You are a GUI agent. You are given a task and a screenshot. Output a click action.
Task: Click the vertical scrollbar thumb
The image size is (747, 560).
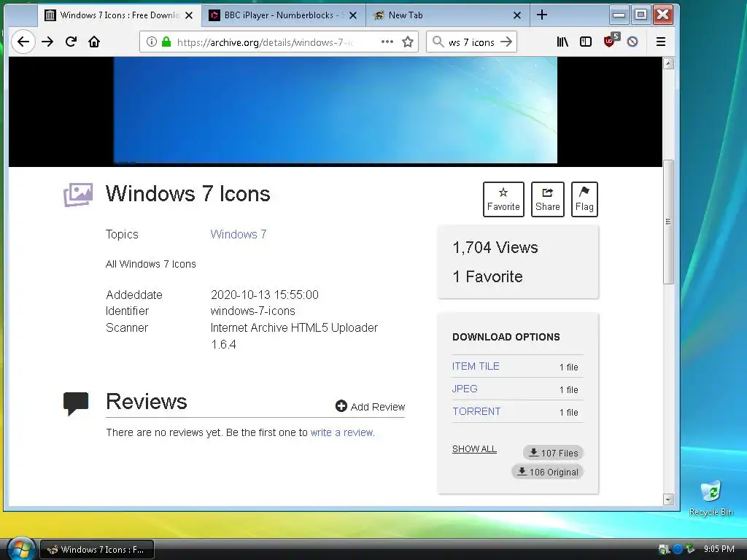pos(668,222)
